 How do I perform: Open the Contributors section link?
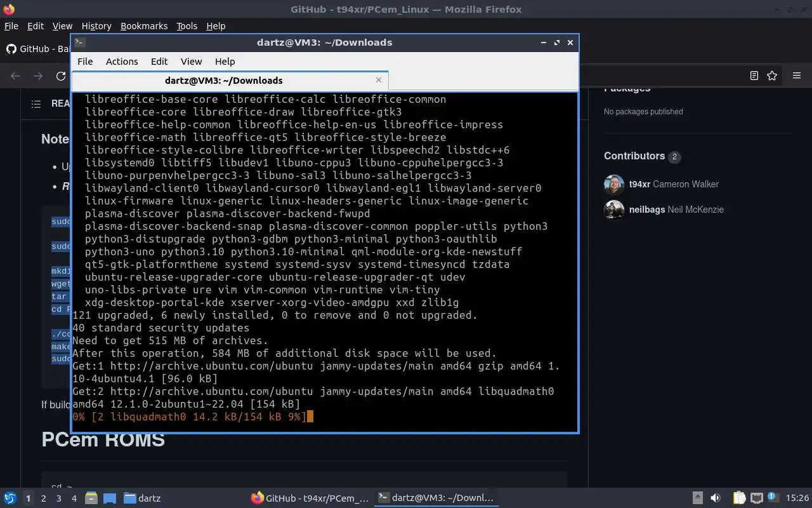point(641,156)
